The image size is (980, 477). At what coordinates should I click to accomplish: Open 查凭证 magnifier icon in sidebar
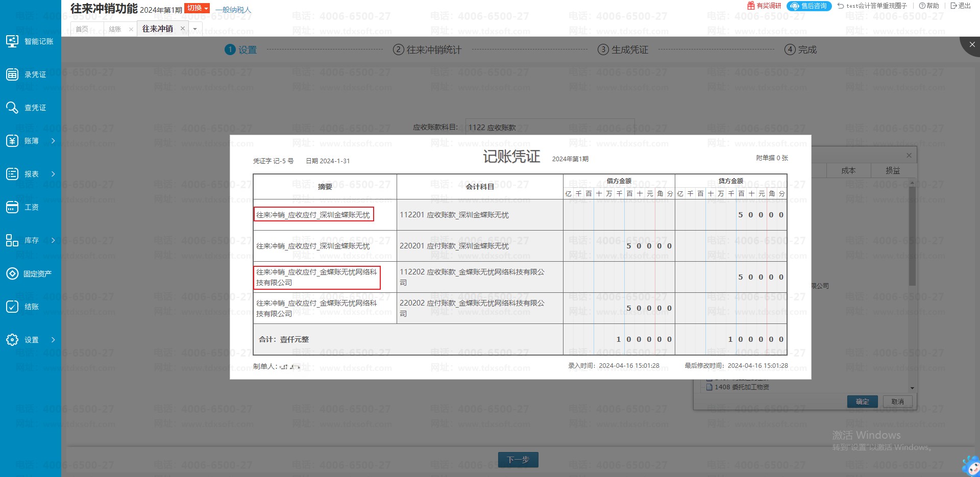click(12, 108)
